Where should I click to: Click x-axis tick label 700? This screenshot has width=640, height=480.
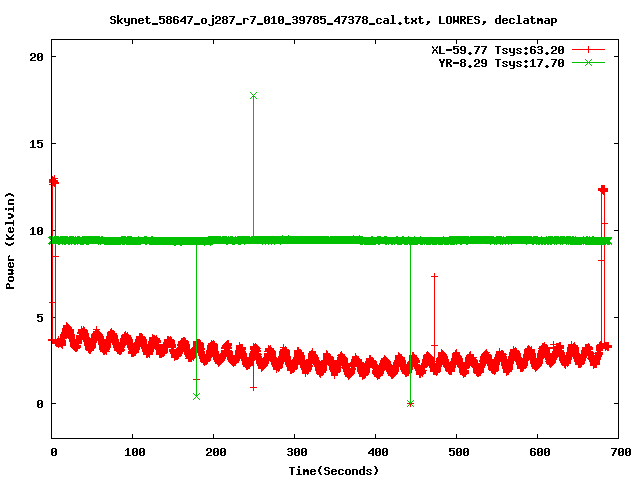pos(620,452)
